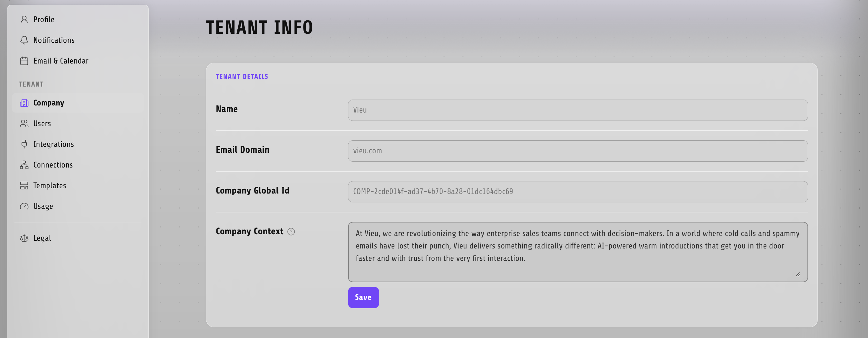Click the Integrations plug icon
The image size is (868, 338).
[x=24, y=144]
